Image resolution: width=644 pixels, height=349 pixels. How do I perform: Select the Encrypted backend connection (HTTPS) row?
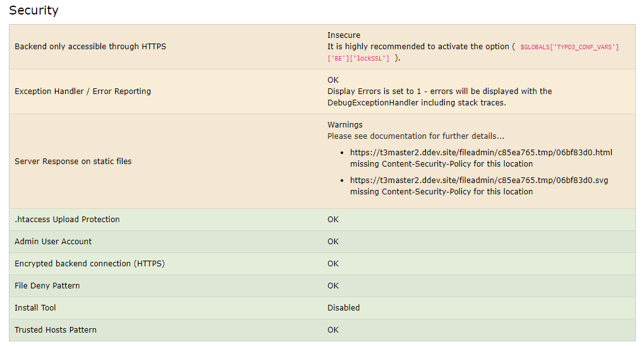pos(90,264)
